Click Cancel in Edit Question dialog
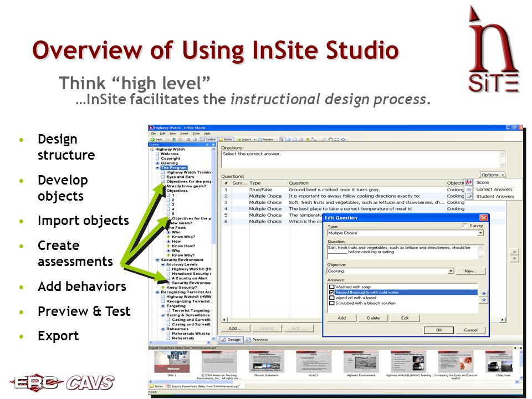The height and width of the screenshot is (399, 532). [470, 330]
